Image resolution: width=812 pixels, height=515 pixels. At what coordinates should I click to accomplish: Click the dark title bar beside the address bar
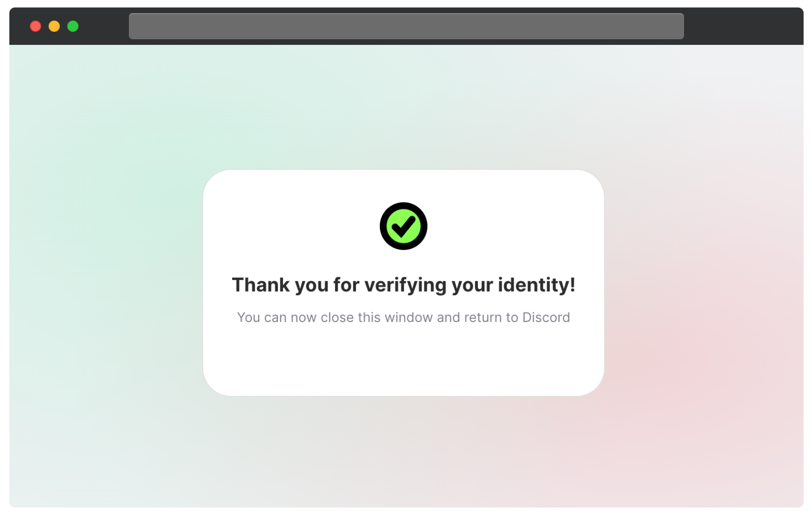(104, 26)
